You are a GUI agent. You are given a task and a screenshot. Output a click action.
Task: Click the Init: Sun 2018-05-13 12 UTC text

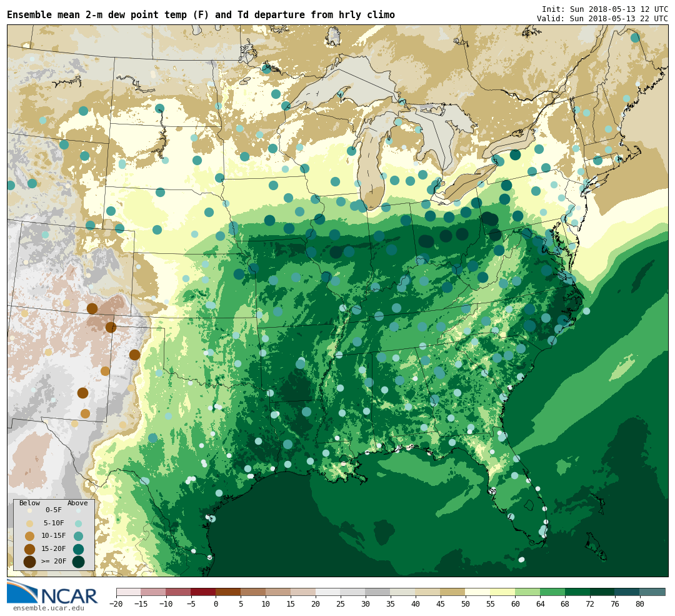[605, 9]
